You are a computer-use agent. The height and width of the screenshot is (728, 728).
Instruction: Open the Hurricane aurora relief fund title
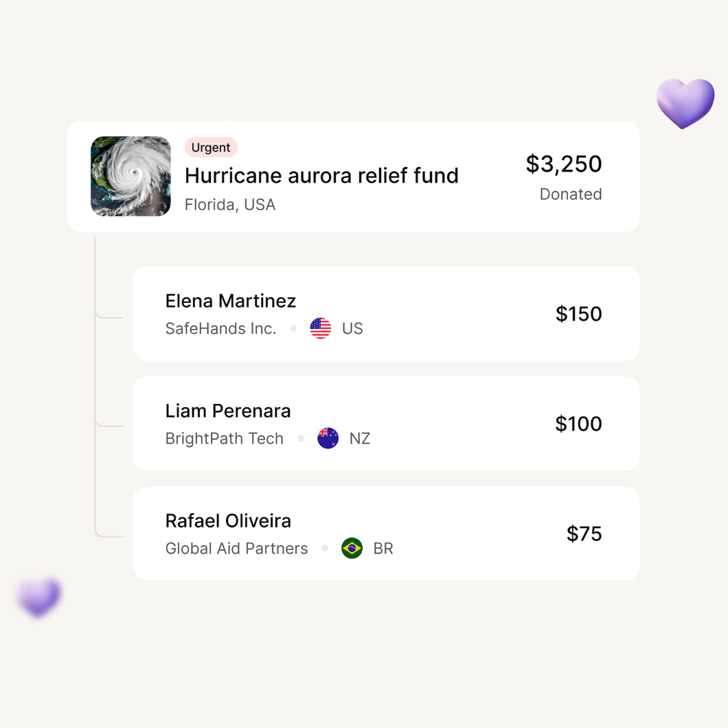321,176
